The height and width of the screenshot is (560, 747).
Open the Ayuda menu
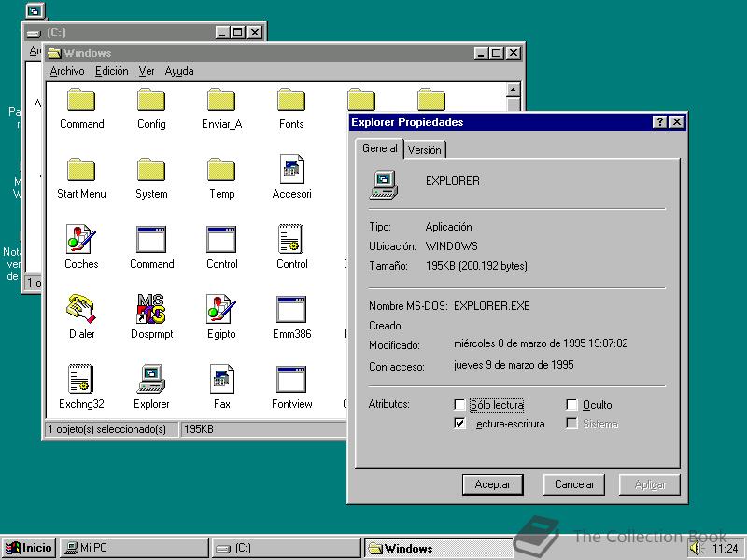click(x=179, y=71)
